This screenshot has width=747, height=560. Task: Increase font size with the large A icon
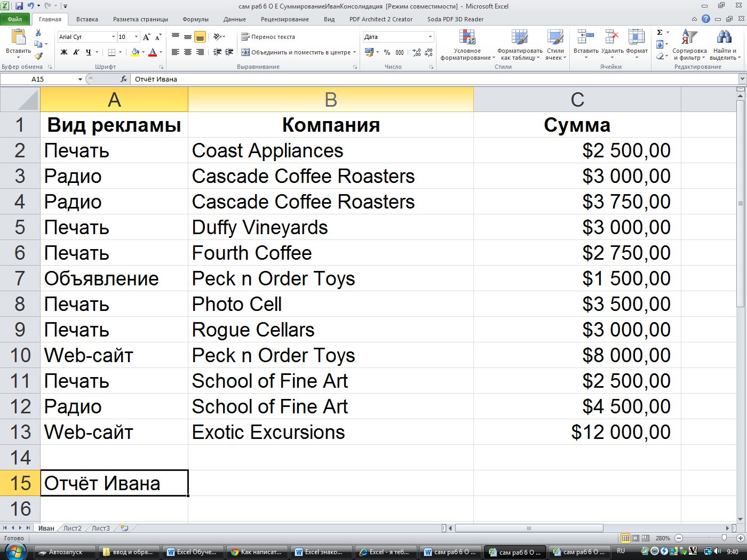click(146, 37)
